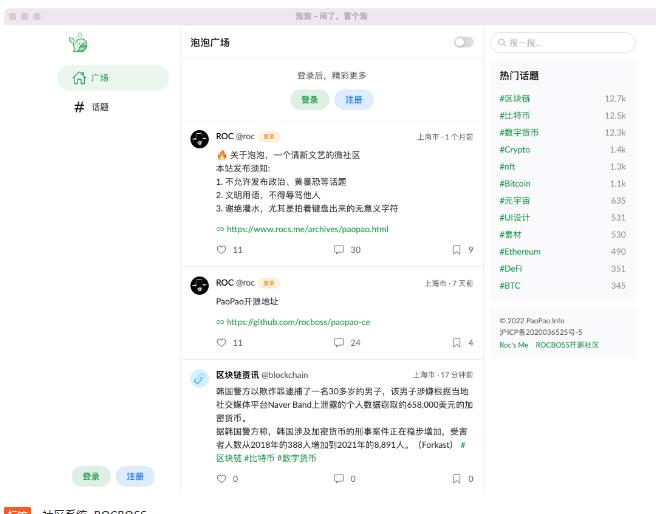Open hot topic #区块链
This screenshot has height=514, width=656.
515,98
